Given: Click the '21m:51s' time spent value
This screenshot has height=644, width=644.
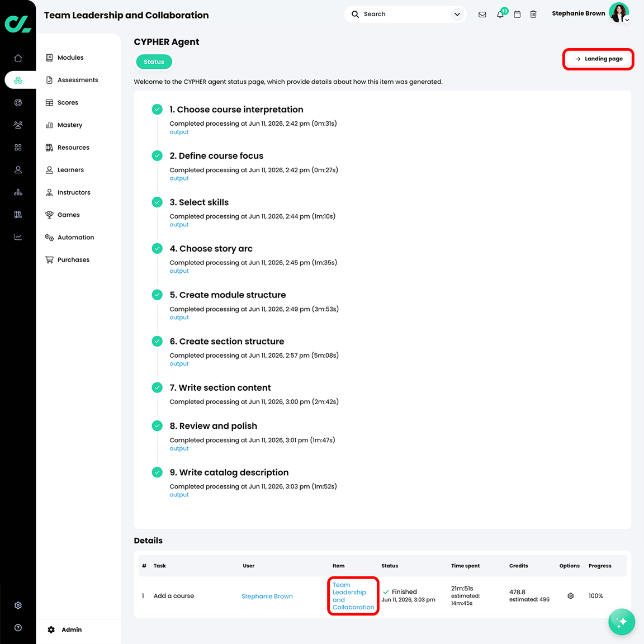Looking at the screenshot, I should click(462, 589).
